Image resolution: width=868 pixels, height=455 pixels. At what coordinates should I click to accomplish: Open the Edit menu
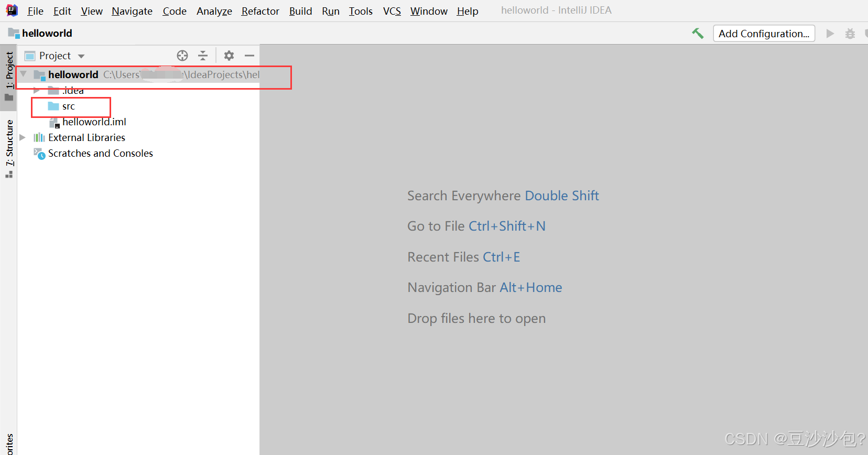pos(62,11)
